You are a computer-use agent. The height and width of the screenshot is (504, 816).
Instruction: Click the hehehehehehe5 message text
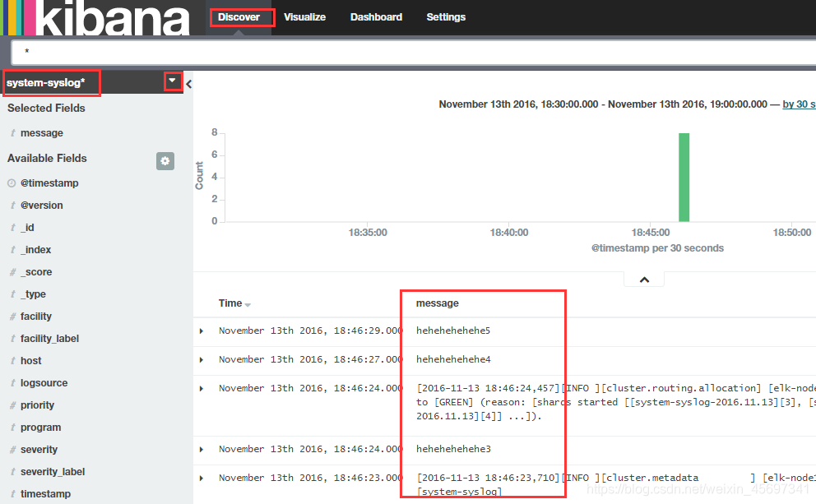click(x=453, y=331)
